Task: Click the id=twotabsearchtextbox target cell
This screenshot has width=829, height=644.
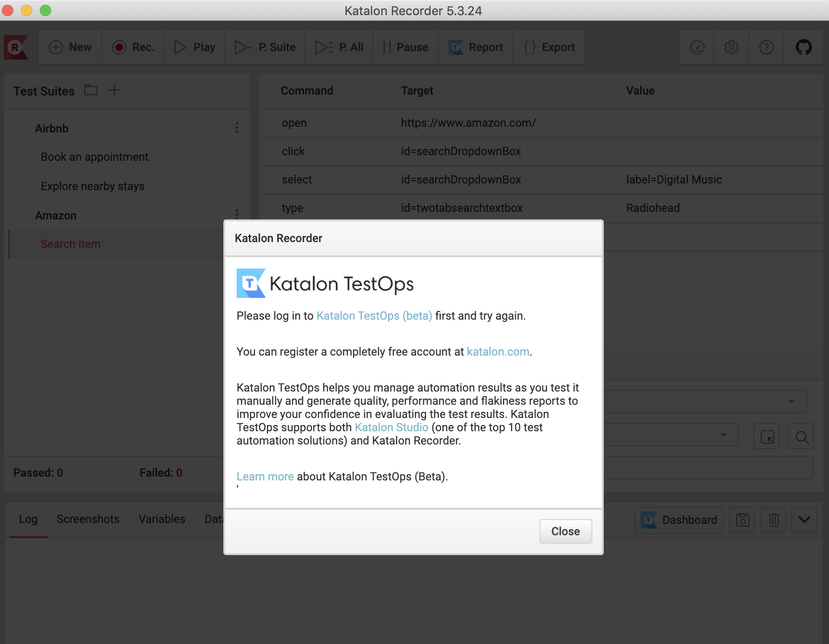Action: point(462,208)
